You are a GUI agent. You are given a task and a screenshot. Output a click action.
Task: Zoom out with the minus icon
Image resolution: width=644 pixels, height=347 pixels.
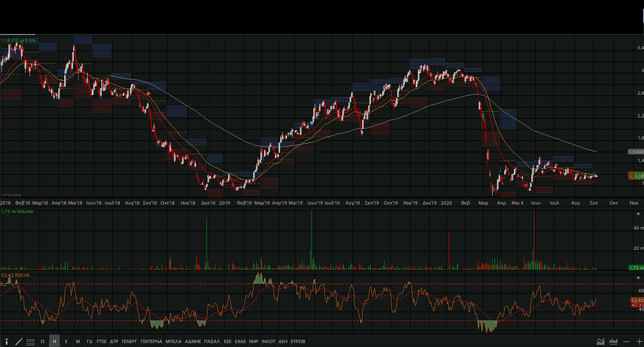[626, 341]
